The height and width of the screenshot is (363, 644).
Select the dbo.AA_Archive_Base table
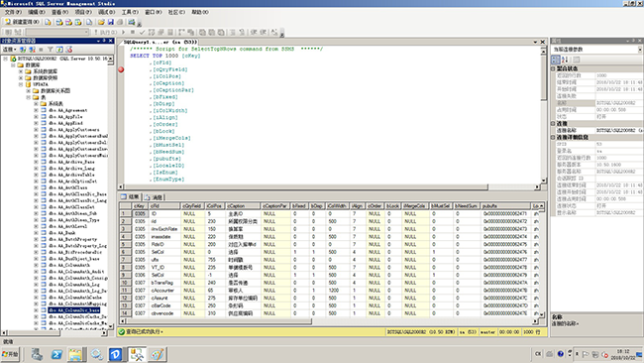(x=71, y=162)
